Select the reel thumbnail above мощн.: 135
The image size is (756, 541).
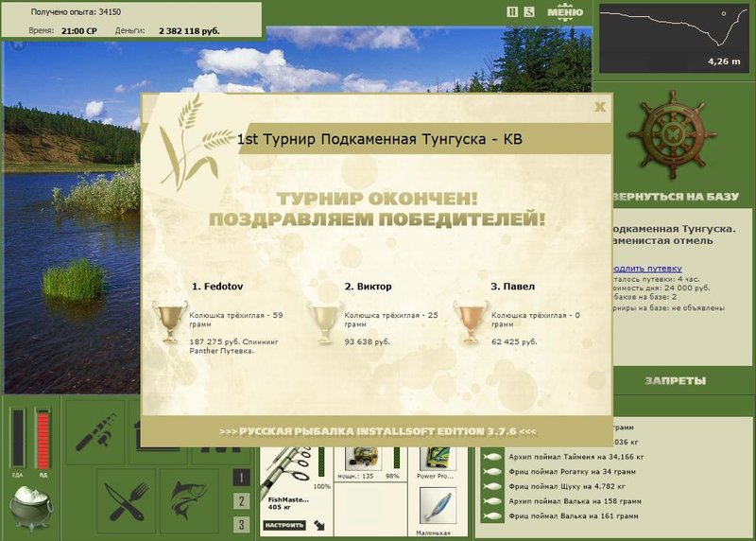point(362,459)
